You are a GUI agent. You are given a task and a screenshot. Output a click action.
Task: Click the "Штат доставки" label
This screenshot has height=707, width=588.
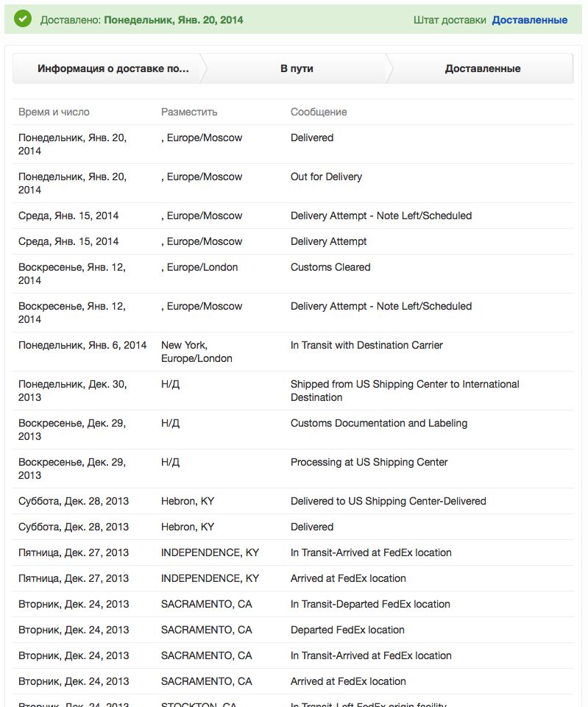(x=450, y=20)
